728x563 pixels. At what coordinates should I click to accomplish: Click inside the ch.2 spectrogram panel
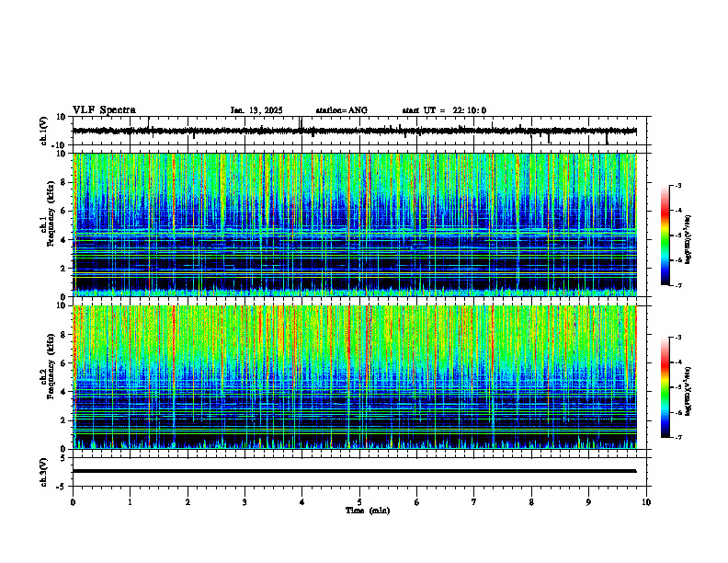(354, 377)
